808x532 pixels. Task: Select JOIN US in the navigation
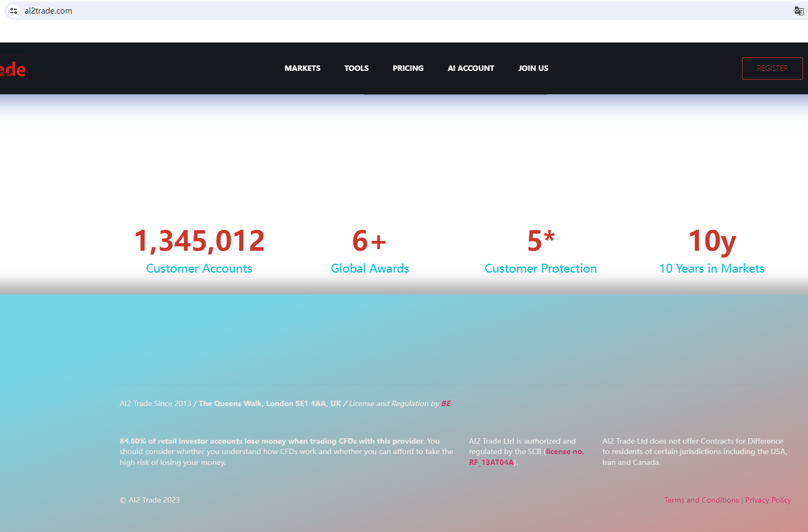coord(533,68)
